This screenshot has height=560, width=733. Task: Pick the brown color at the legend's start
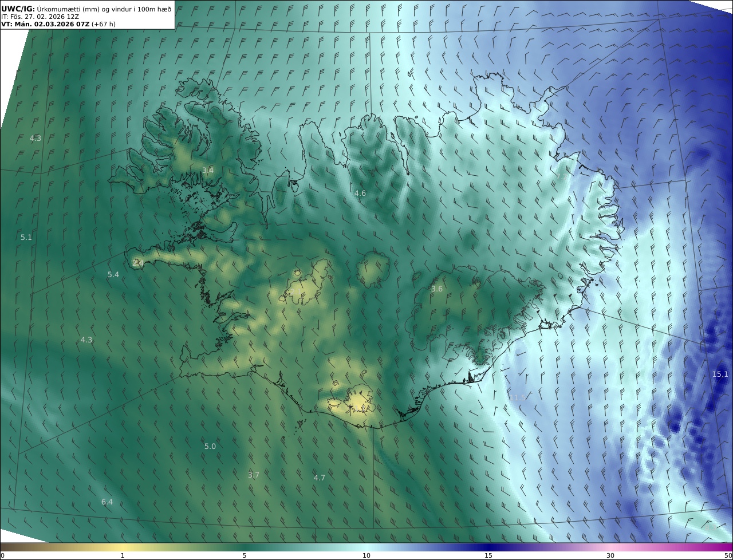[5, 547]
